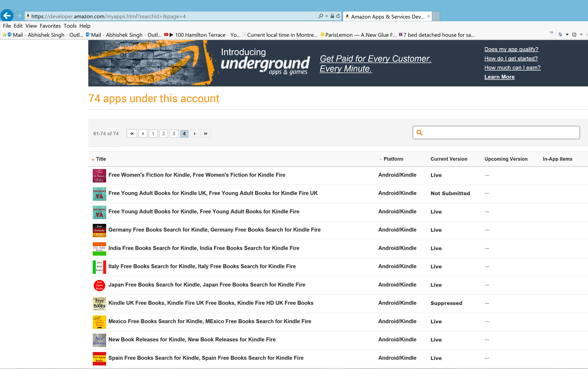Expand the favorites bar overflow chevron
This screenshot has height=369, width=588.
click(551, 33)
